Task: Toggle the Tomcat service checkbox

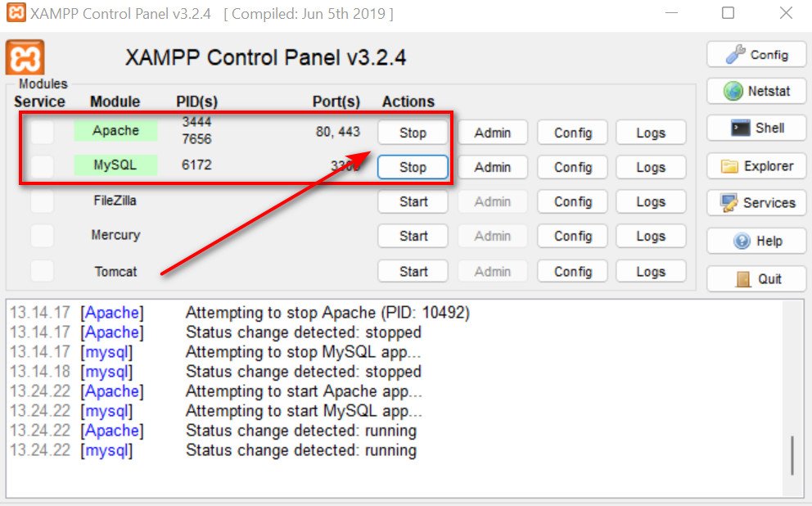Action: coord(42,271)
